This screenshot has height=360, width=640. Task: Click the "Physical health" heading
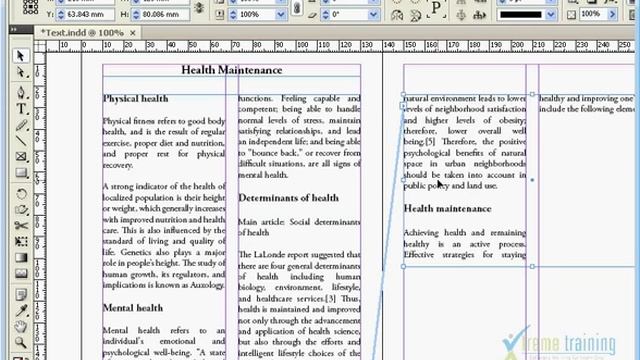136,99
